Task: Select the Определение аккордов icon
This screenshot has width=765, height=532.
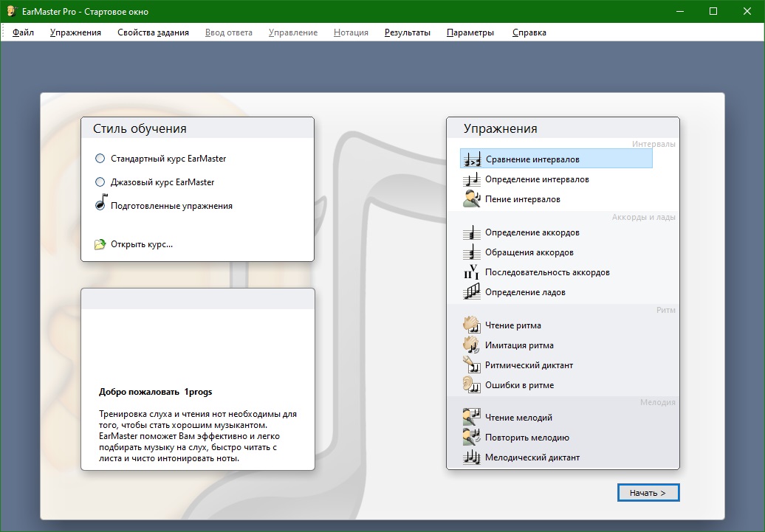Action: click(x=472, y=232)
